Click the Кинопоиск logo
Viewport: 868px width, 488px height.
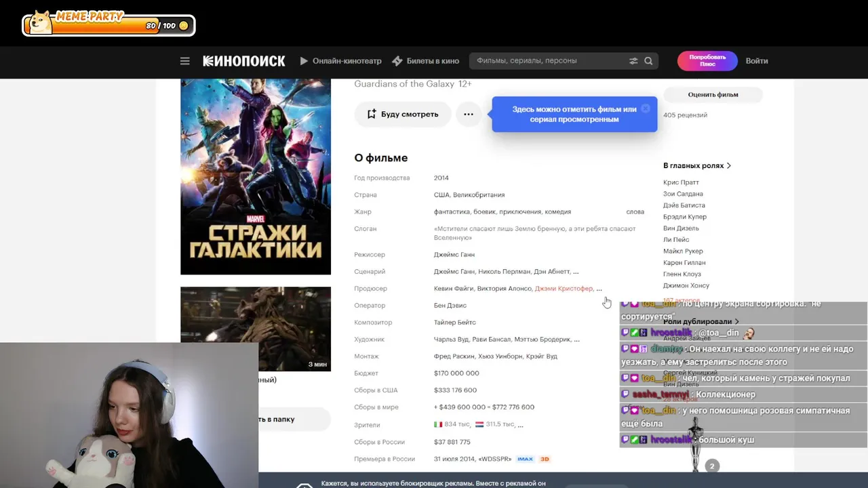coord(244,61)
